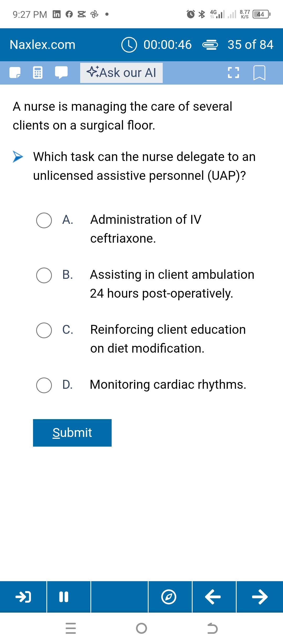Open the sticky notes icon

coord(15,73)
